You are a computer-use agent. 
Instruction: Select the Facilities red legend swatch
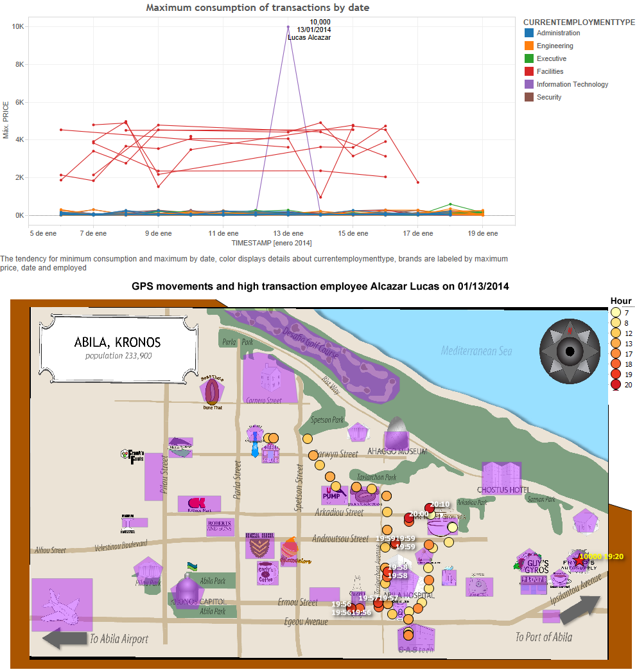point(529,71)
